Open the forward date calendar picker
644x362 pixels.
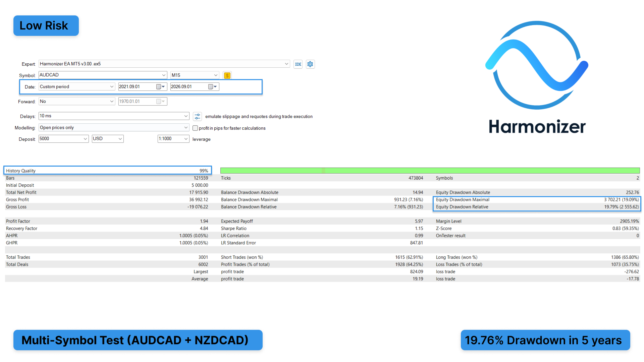(x=161, y=102)
